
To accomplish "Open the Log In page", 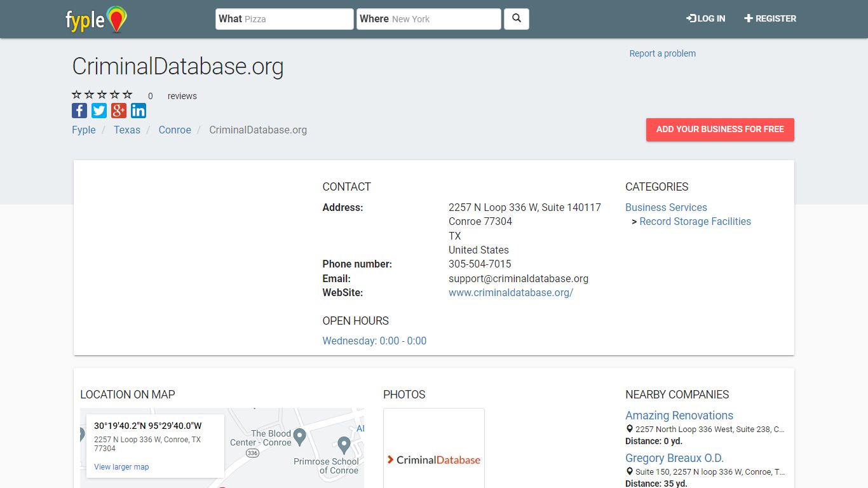I will [x=706, y=18].
